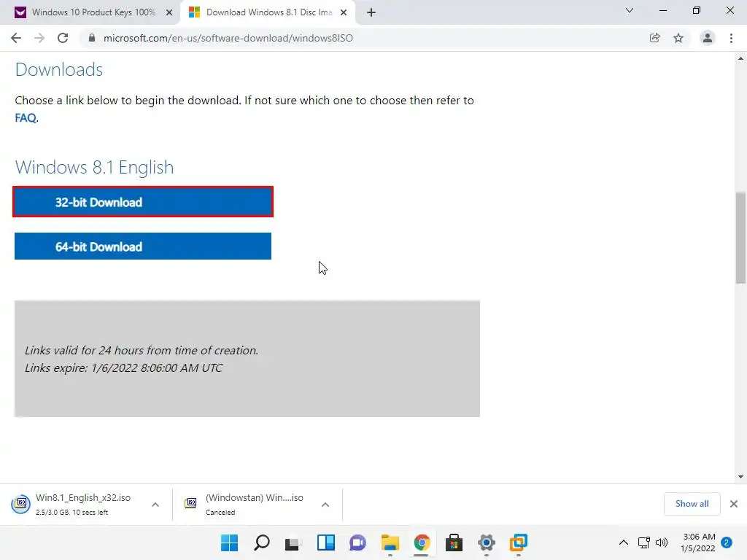
Task: Click the network icon in the system tray
Action: (x=644, y=542)
